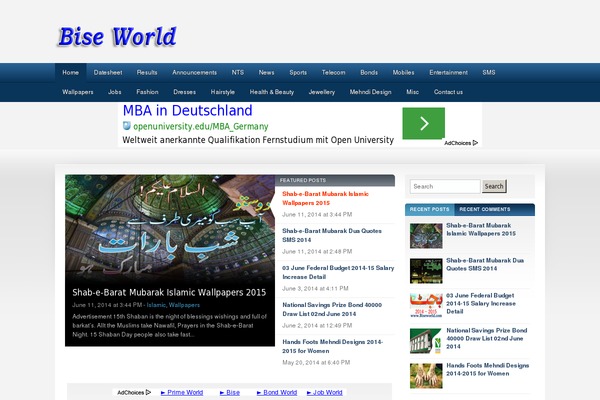Open slider title Shab-e-Barat Mubarak Islamic Wallpapers 2015

pos(169,292)
